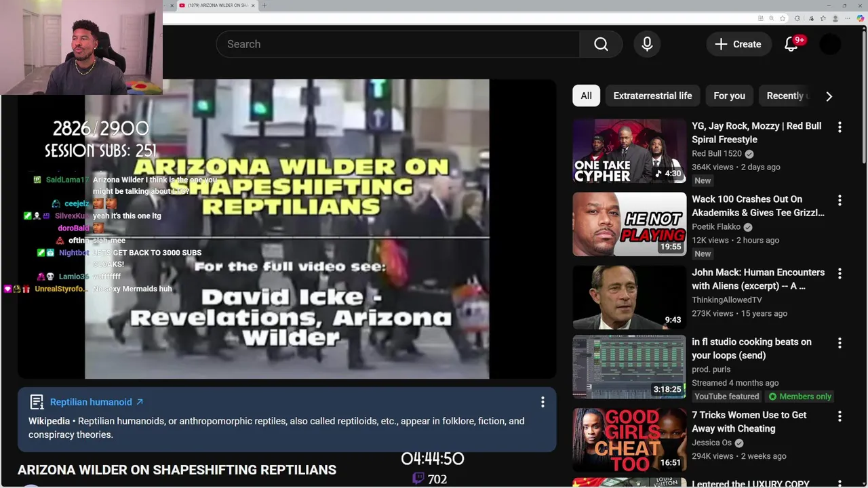The height and width of the screenshot is (488, 868).
Task: Click the search magnifier button
Action: click(x=601, y=44)
